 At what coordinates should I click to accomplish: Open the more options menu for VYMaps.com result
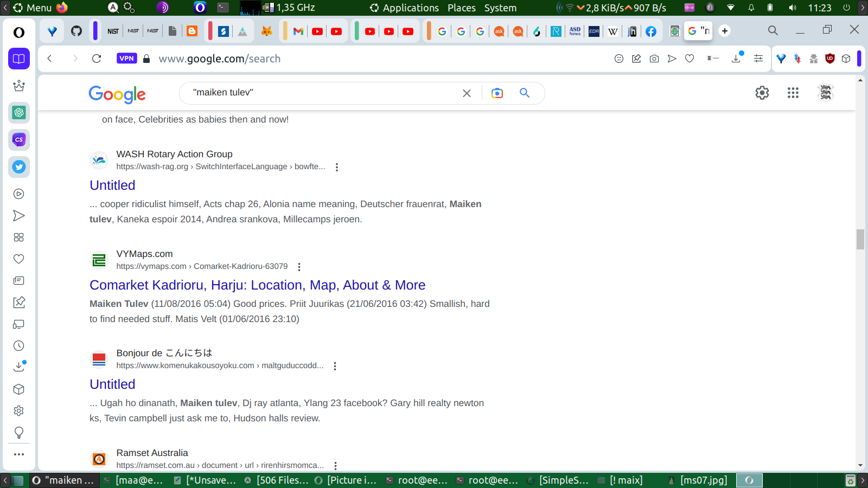coord(299,267)
